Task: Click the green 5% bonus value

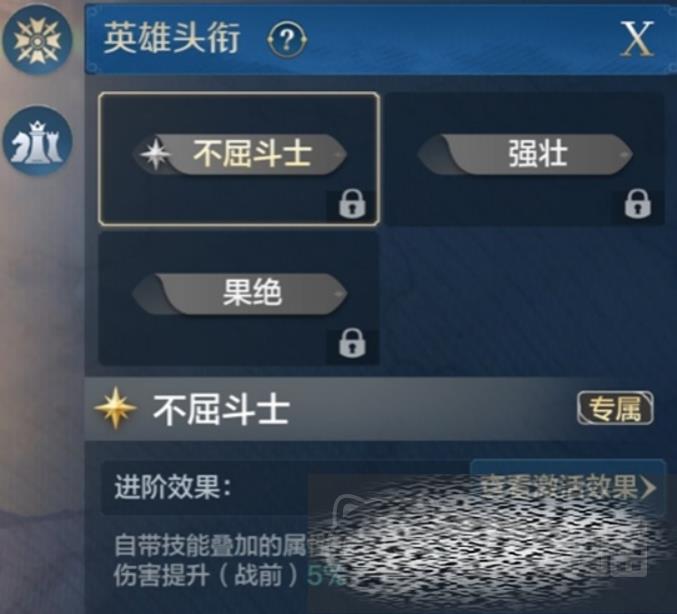Action: 326,576
